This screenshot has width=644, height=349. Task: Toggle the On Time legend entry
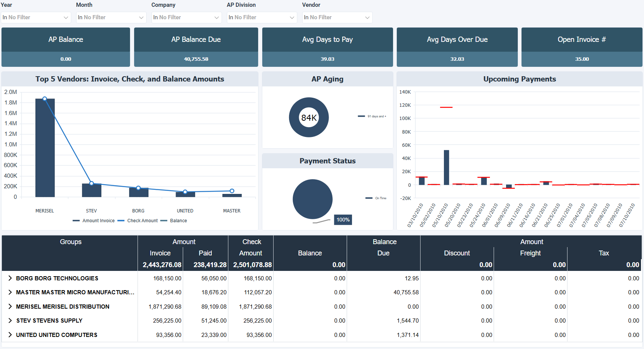click(376, 198)
